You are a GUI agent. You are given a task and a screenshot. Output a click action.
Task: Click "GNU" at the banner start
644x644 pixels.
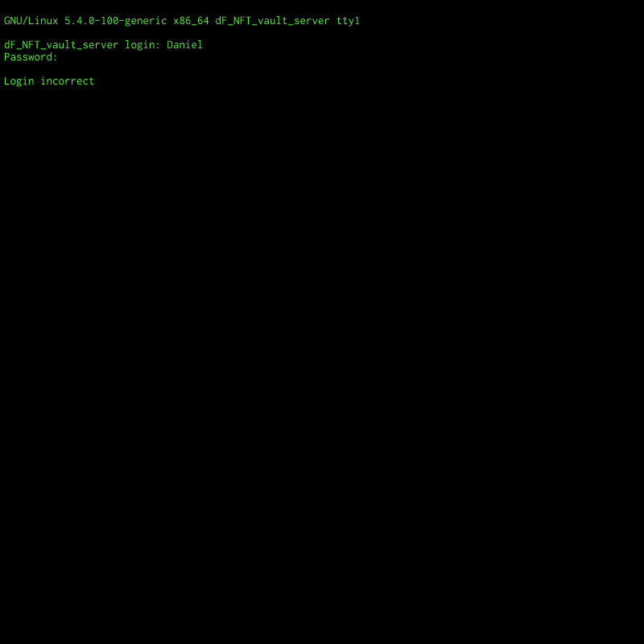point(13,21)
